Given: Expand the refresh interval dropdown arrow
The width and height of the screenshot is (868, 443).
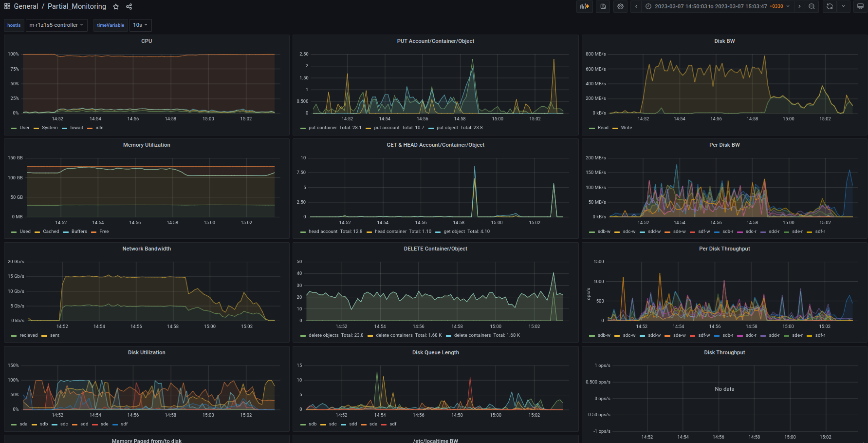Looking at the screenshot, I should pyautogui.click(x=844, y=6).
